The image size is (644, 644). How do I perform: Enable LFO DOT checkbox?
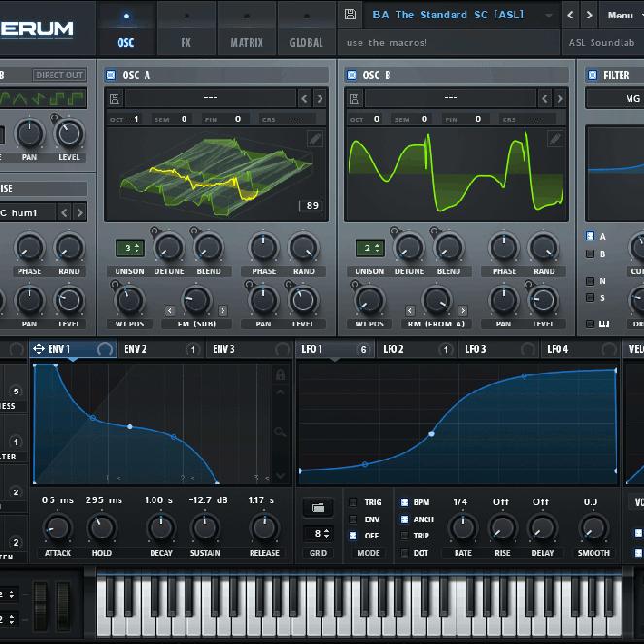(x=404, y=553)
